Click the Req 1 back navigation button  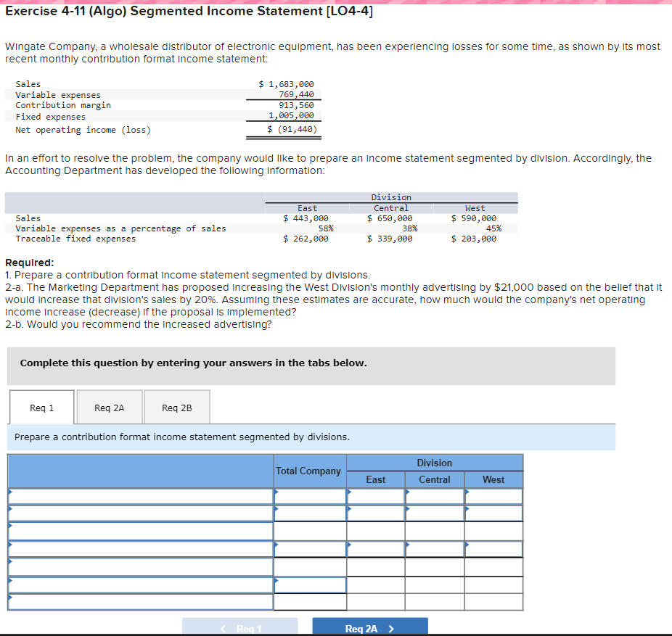(x=239, y=626)
